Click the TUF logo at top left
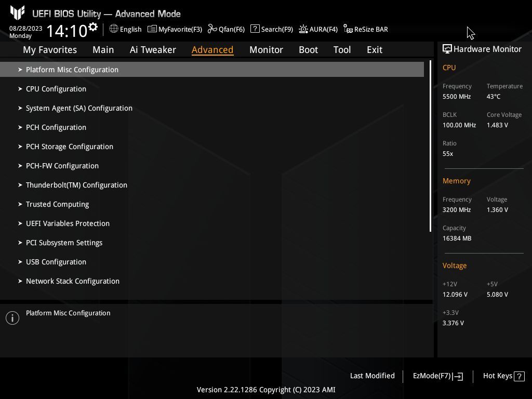 [x=17, y=13]
